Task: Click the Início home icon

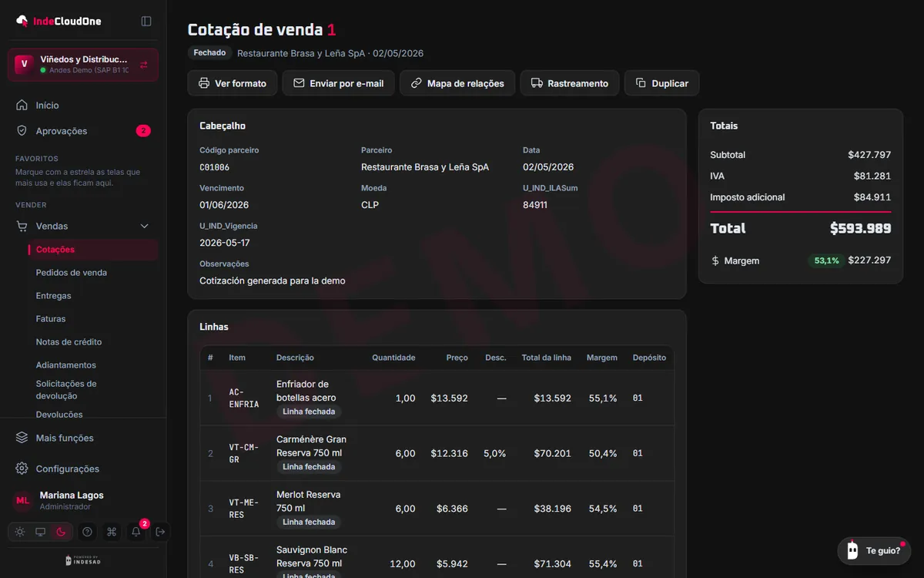Action: pyautogui.click(x=22, y=105)
